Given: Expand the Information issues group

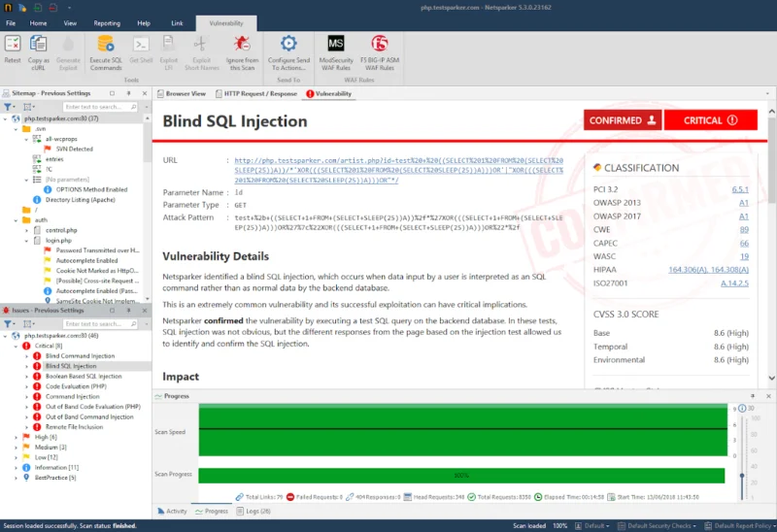Looking at the screenshot, I should click(x=16, y=467).
